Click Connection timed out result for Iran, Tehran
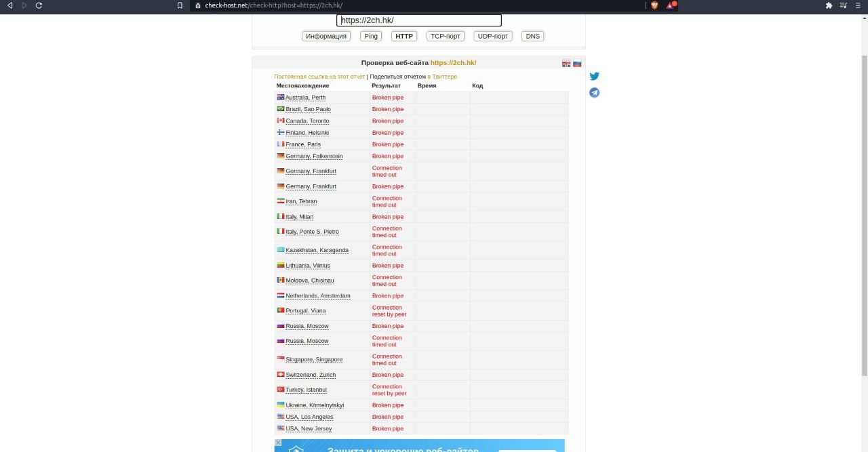This screenshot has width=868, height=452. (x=387, y=201)
